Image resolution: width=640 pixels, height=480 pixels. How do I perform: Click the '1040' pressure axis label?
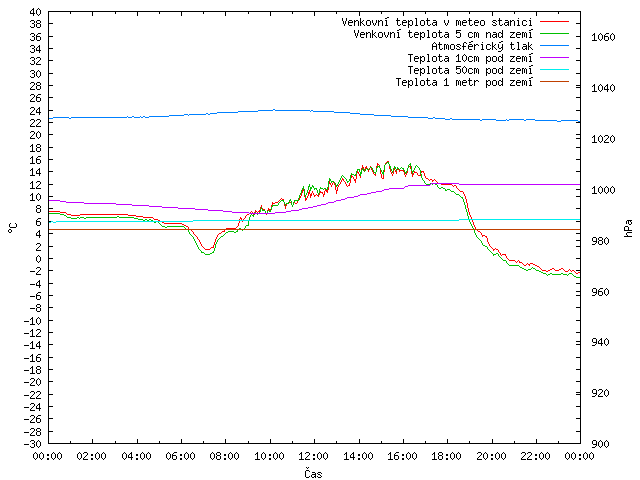[603, 88]
